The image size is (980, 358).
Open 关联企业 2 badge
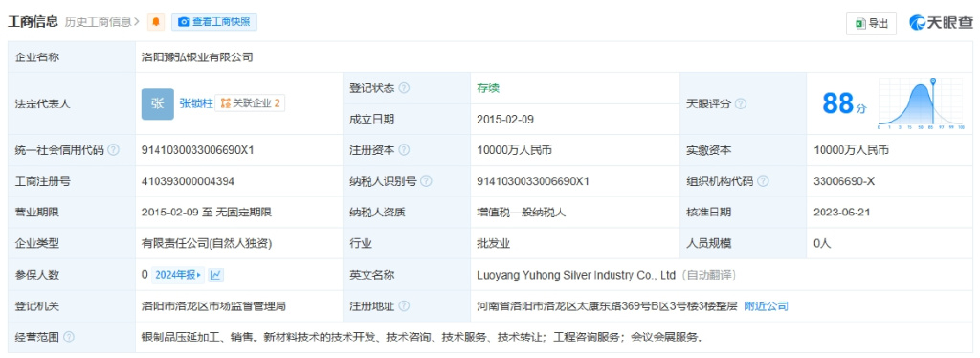pyautogui.click(x=250, y=103)
